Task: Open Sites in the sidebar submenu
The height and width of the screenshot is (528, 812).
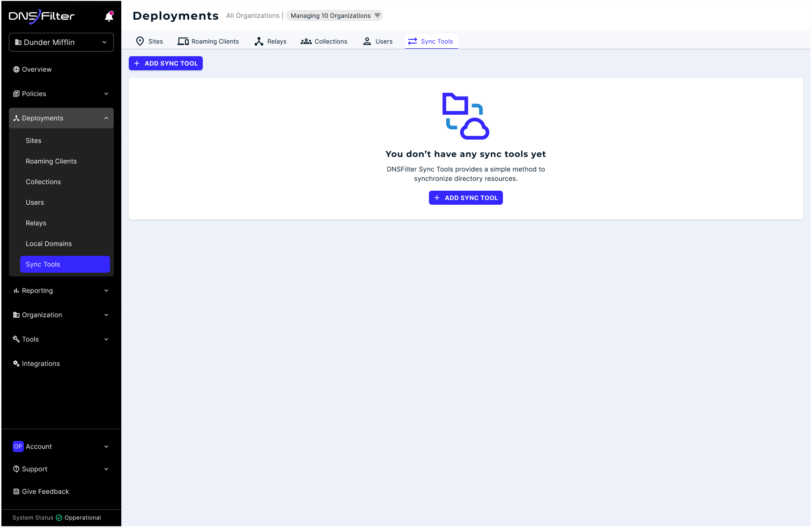Action: click(65, 141)
